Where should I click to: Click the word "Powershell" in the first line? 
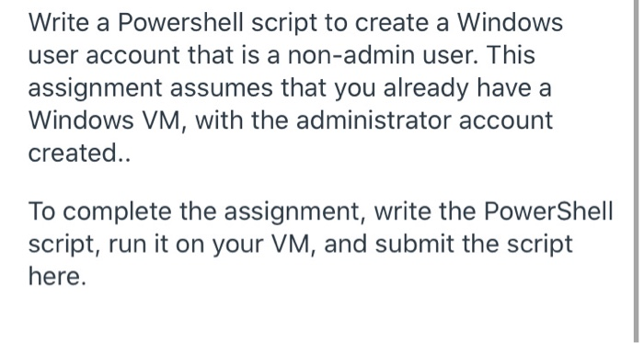(x=180, y=23)
